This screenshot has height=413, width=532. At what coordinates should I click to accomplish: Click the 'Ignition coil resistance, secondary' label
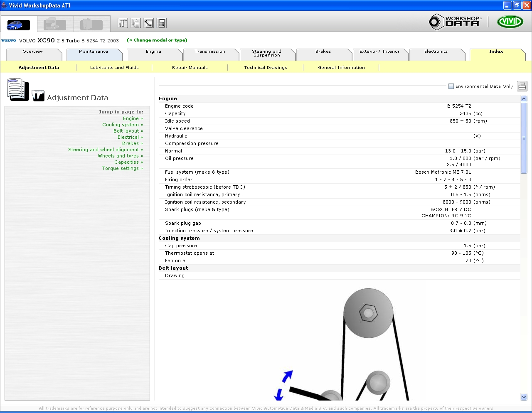[205, 202]
